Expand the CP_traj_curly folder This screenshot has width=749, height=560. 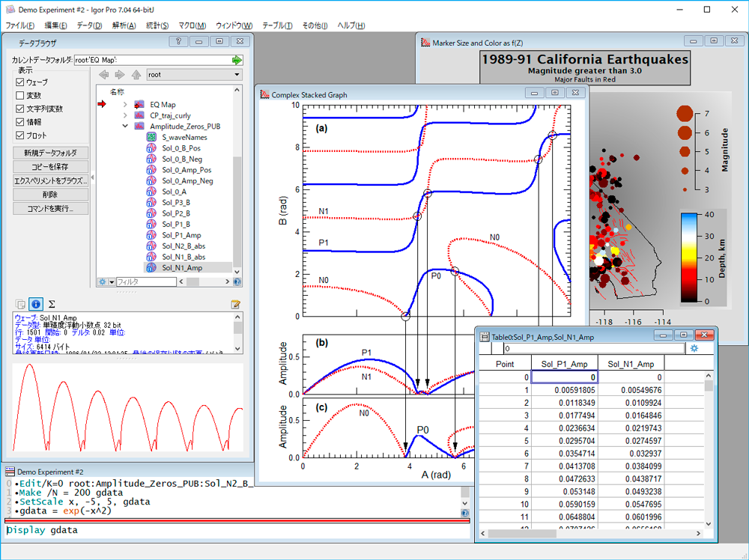click(x=125, y=115)
